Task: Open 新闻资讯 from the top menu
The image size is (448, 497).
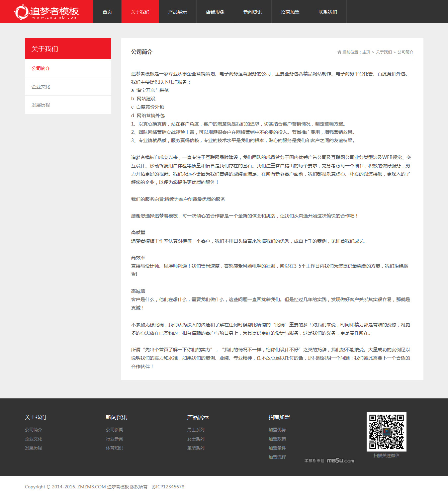Action: (x=253, y=12)
